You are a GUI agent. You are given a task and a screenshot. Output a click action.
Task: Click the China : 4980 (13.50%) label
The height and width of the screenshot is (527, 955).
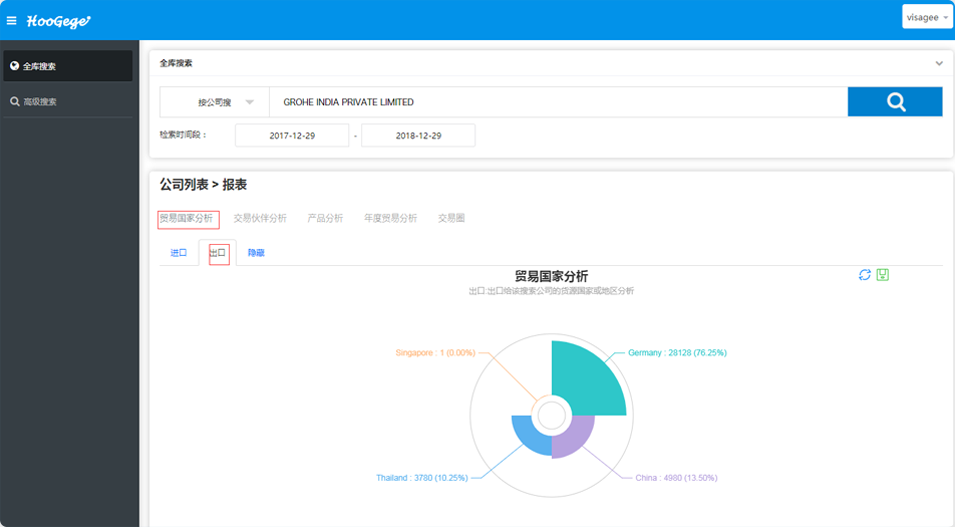[x=676, y=478]
